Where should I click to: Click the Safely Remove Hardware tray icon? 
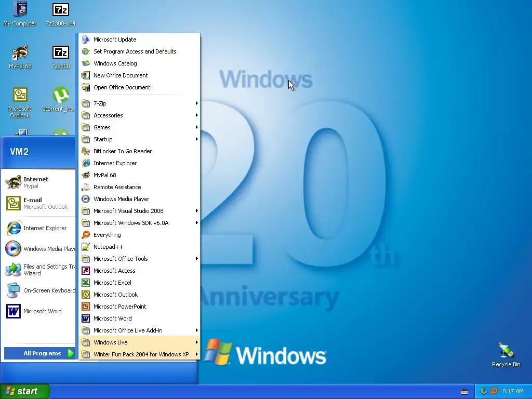pyautogui.click(x=484, y=391)
